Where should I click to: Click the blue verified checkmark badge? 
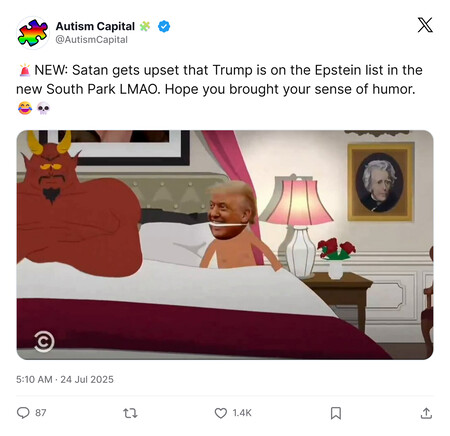[x=164, y=26]
